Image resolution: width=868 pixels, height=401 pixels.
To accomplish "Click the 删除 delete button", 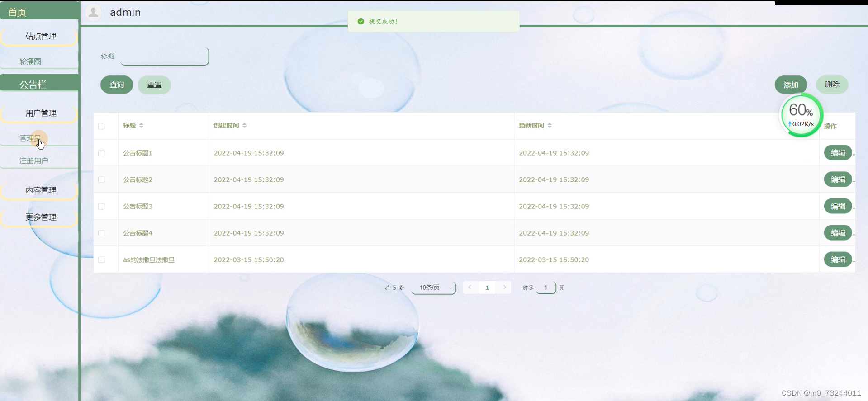I will click(x=832, y=85).
